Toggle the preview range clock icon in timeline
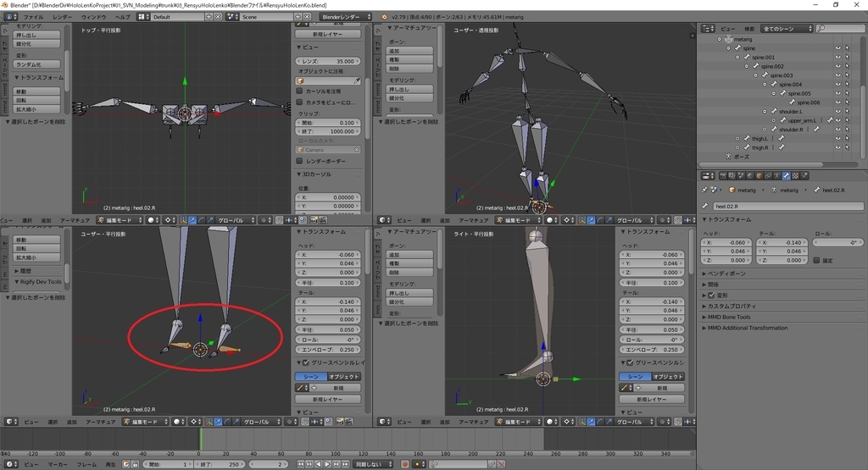868x470 pixels. pyautogui.click(x=125, y=464)
